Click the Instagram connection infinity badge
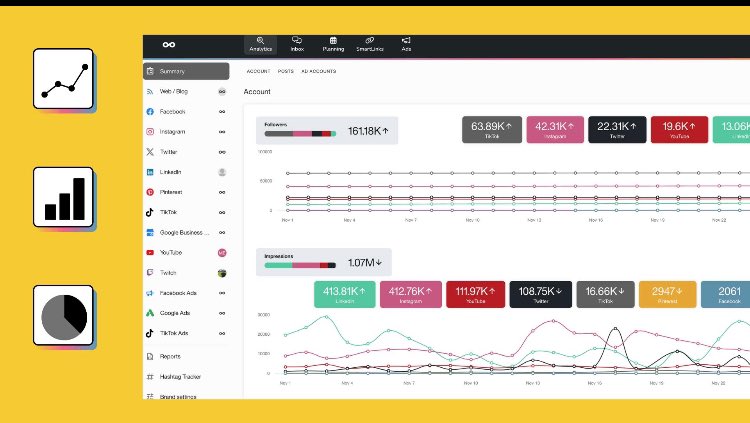Image resolution: width=750 pixels, height=423 pixels. [222, 132]
